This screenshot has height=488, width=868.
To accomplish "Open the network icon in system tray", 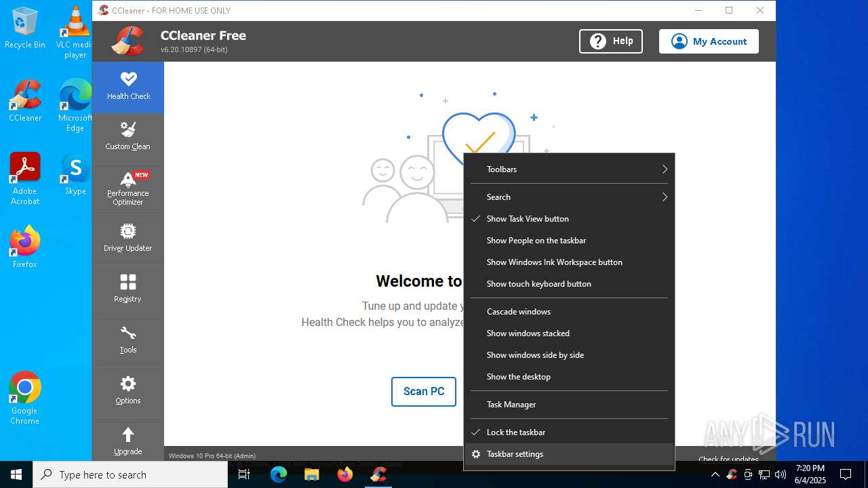I will click(764, 474).
